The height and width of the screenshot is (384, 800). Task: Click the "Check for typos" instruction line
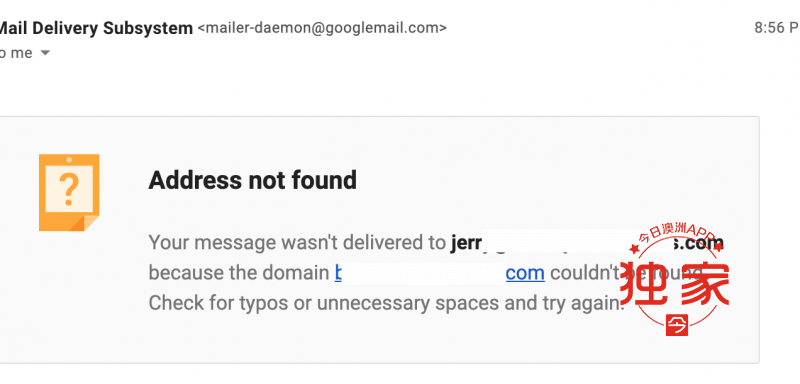point(386,303)
